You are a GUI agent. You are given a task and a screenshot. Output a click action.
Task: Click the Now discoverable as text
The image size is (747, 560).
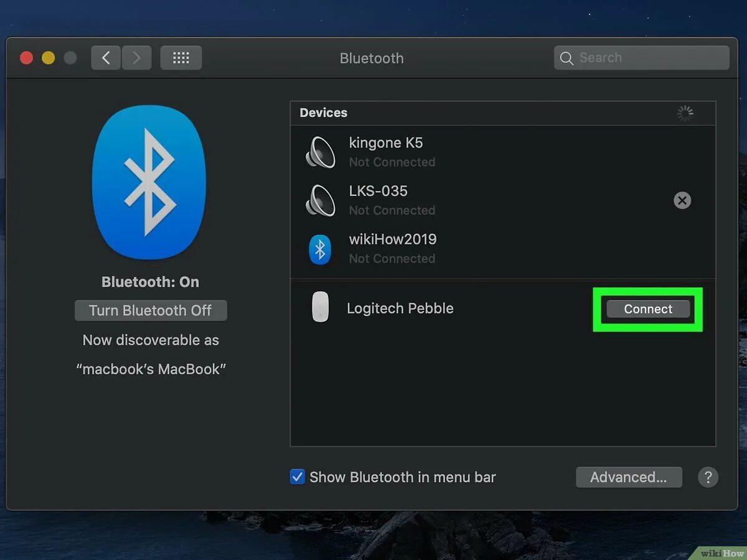[151, 340]
